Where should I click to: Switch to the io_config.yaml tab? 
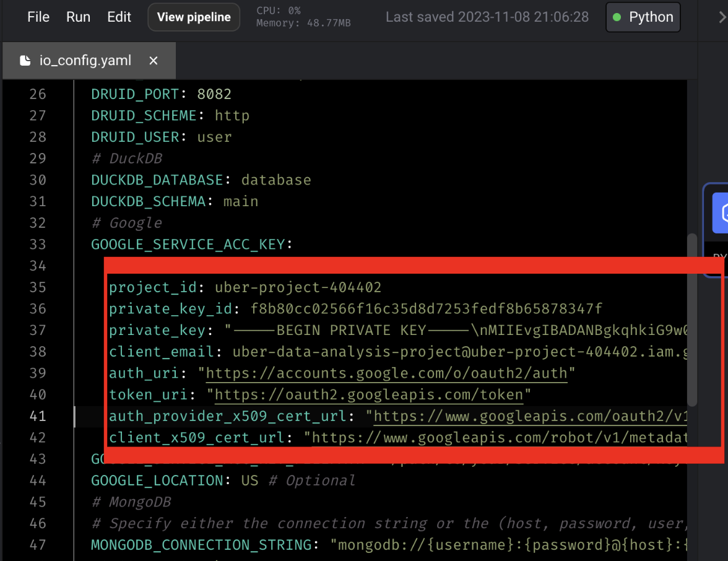tap(85, 61)
